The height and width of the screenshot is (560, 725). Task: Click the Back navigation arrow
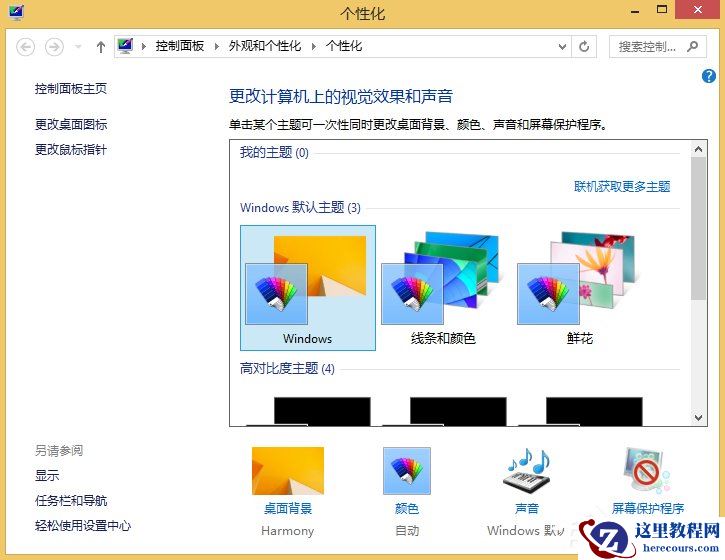pos(25,47)
